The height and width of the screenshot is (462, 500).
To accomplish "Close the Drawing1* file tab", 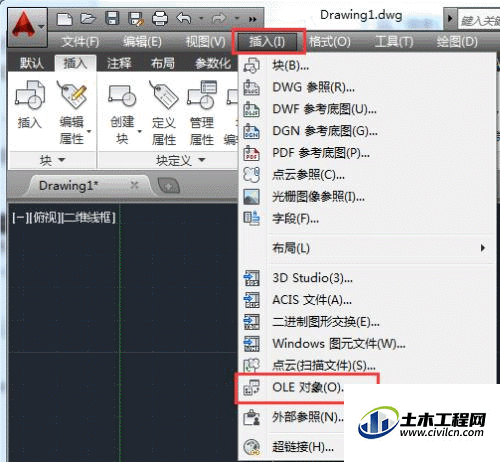I will [135, 185].
